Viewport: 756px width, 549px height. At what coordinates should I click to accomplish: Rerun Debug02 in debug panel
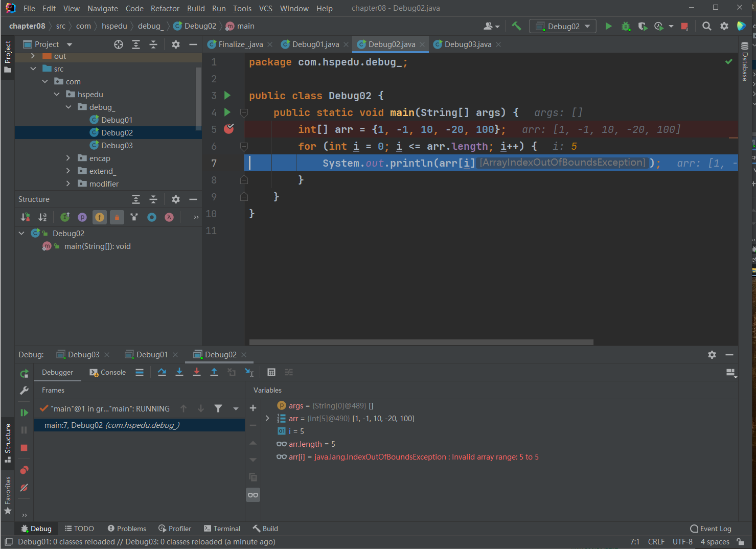[24, 374]
